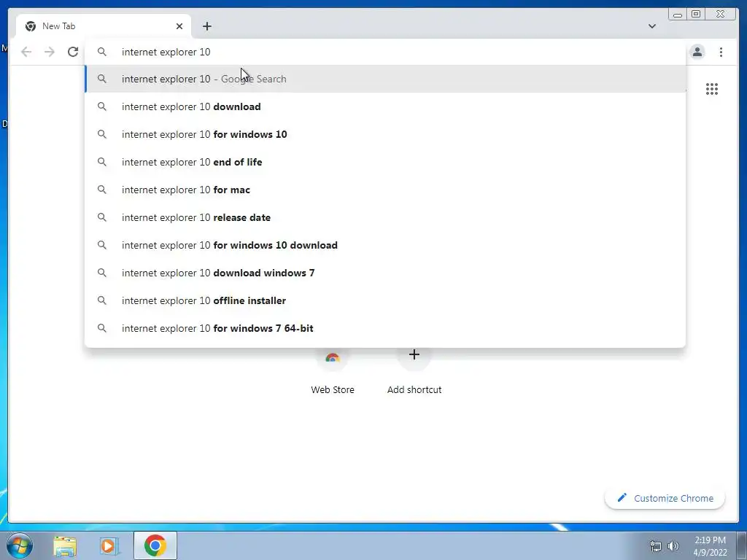Screen dimensions: 747x560
Task: Click the browser back arrow
Action: coord(26,52)
